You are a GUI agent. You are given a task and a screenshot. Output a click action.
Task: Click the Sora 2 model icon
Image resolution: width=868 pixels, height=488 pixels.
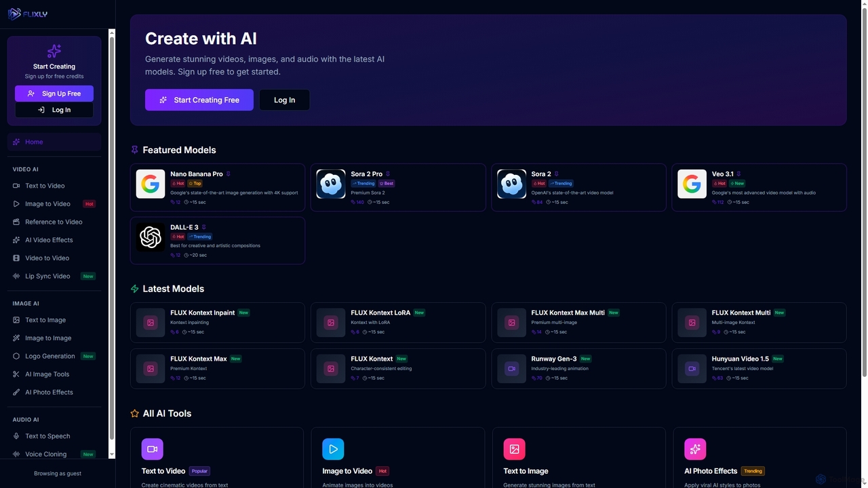tap(511, 184)
